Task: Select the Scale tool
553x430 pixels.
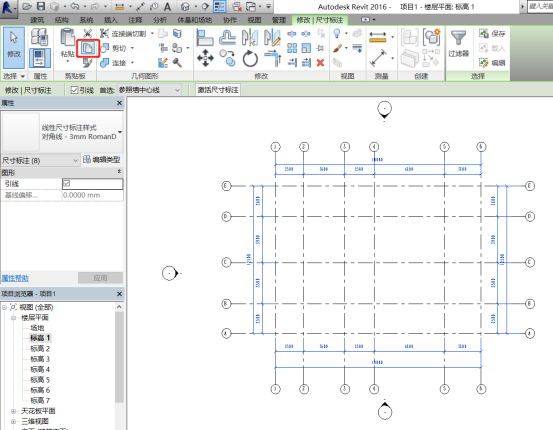Action: 306,48
